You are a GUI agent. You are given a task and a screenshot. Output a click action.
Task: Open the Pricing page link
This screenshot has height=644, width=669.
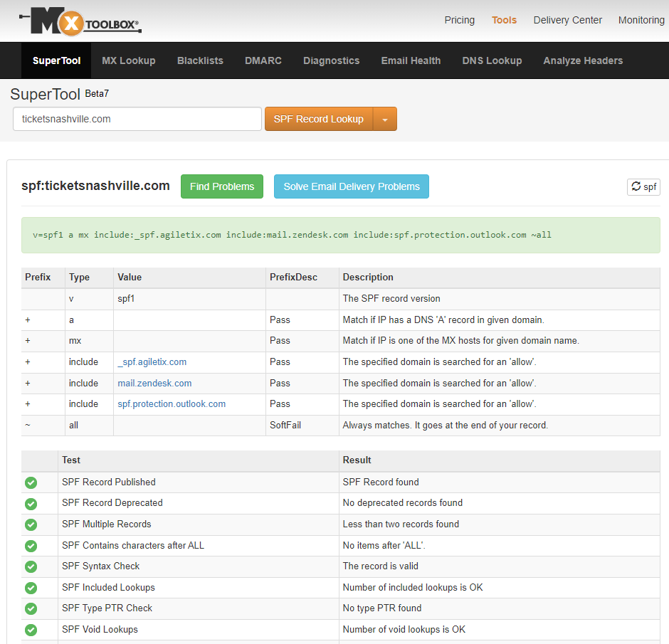(x=459, y=20)
